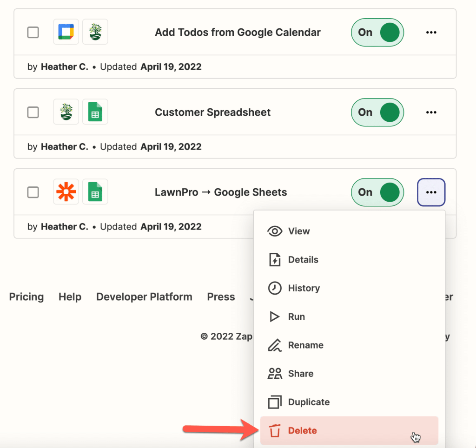The image size is (476, 448).
Task: Open the LawnPro → Google Sheets Zap title
Action: point(221,192)
